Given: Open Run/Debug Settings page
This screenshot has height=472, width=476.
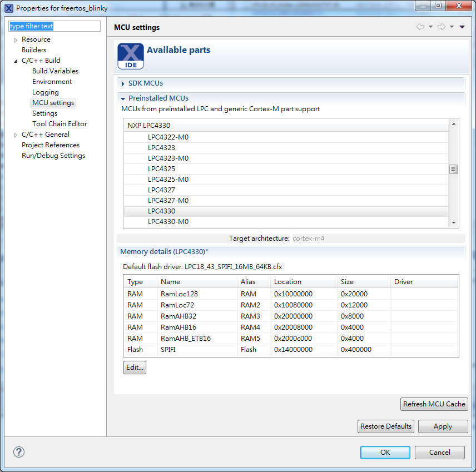Looking at the screenshot, I should click(x=53, y=156).
